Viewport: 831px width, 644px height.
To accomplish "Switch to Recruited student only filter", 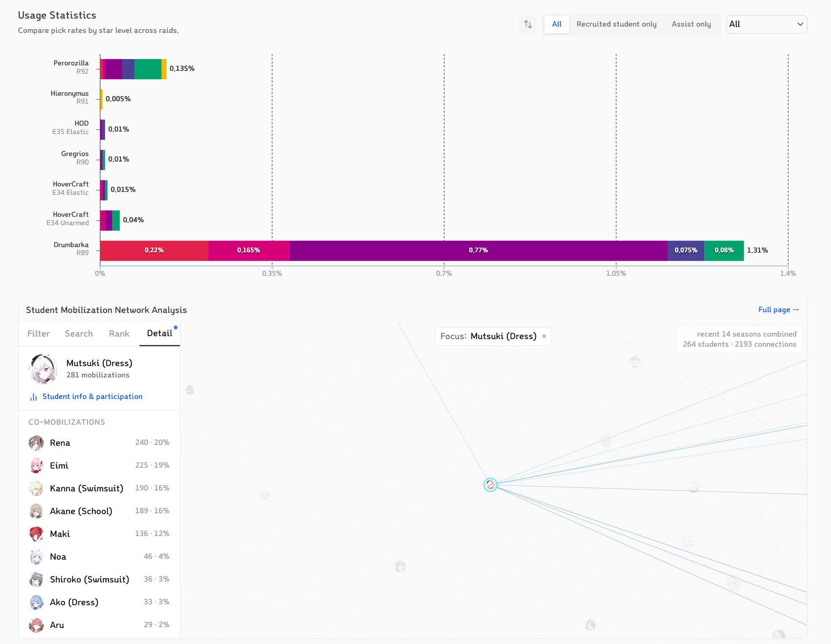I will (616, 24).
